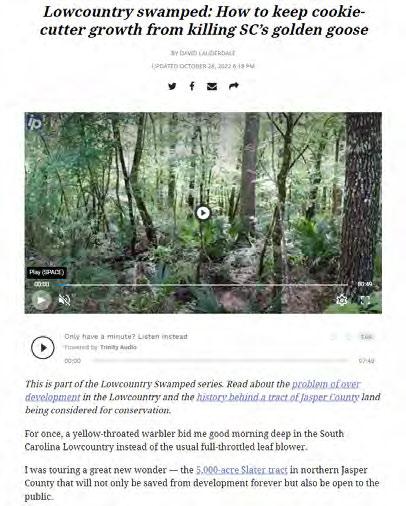Image resolution: width=406 pixels, height=506 pixels.
Task: Open the '5,000-acre Slater tract' link
Action: tap(241, 470)
